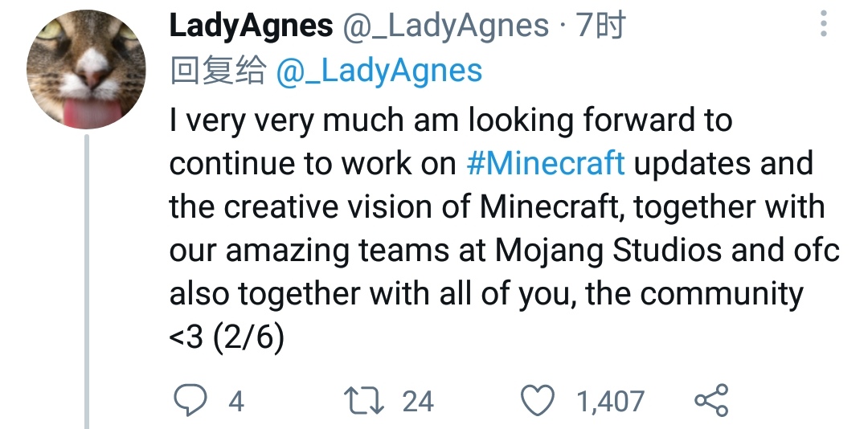
Task: Click the gray thread line below avatar
Action: 87,281
